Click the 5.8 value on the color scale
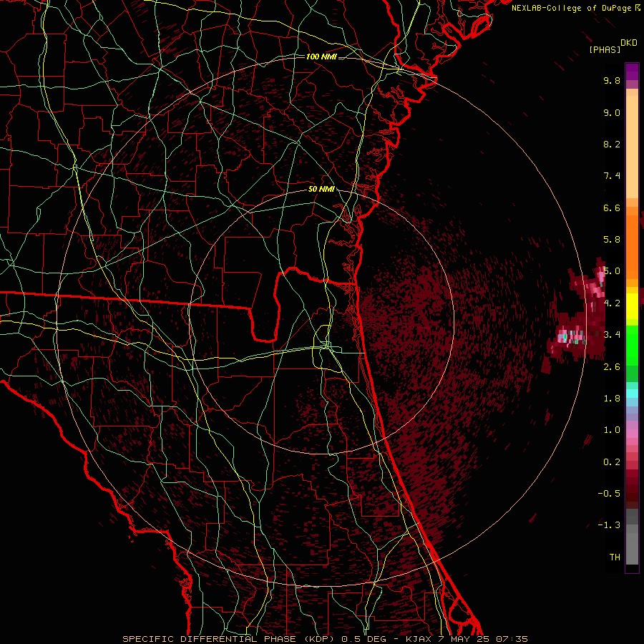The height and width of the screenshot is (644, 644). click(612, 240)
